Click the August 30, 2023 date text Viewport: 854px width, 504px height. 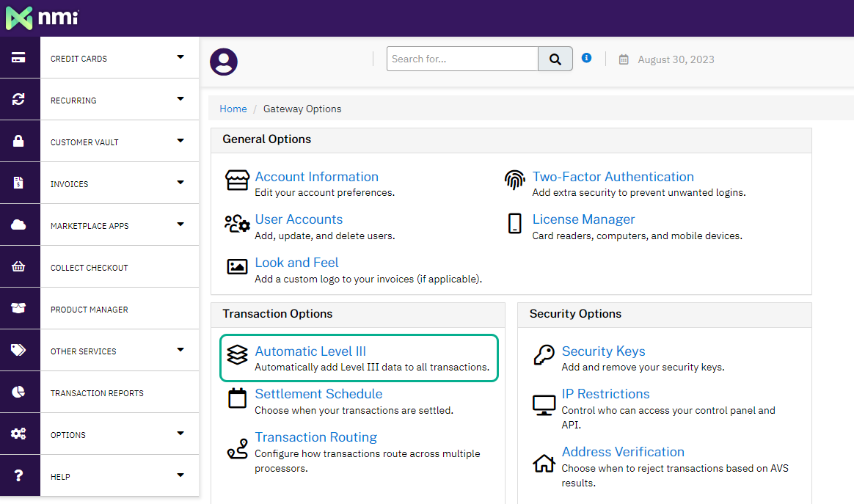676,59
